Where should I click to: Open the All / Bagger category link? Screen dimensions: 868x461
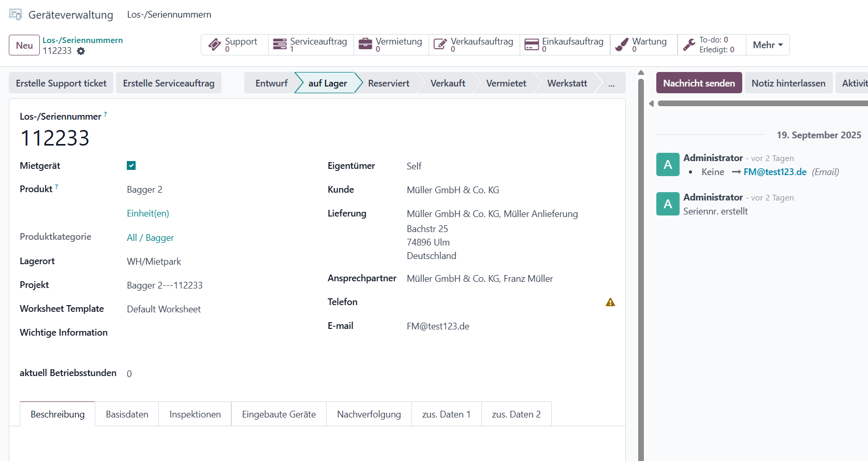point(150,238)
